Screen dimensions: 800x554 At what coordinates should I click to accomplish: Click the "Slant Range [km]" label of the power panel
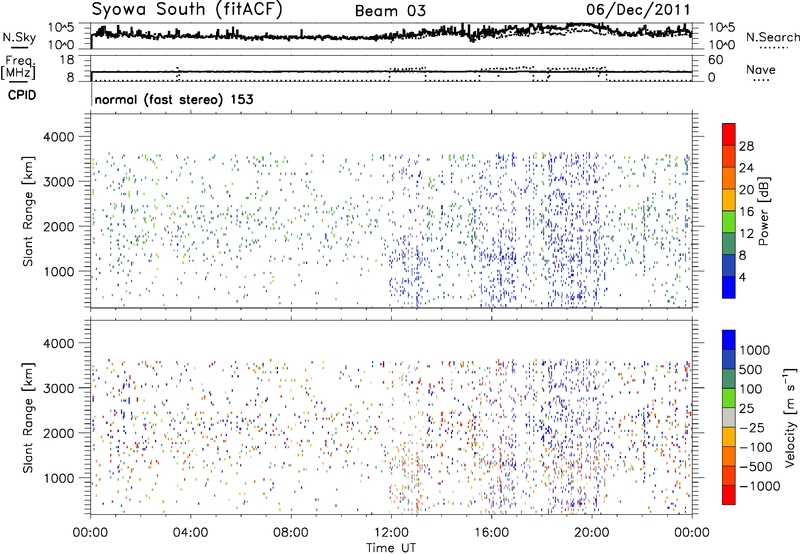(x=28, y=211)
